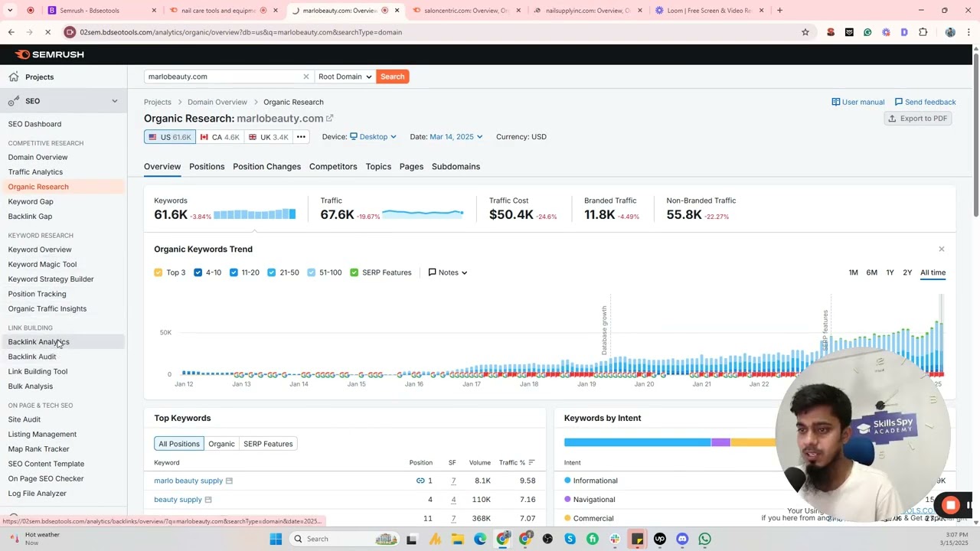
Task: Open Keyword Magic Tool in sidebar
Action: pos(42,264)
